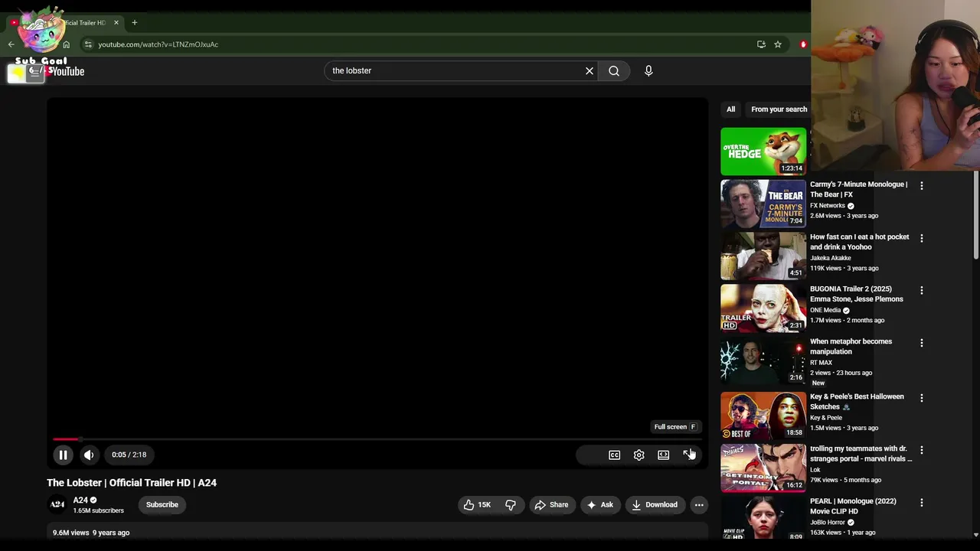Go back in browser history

tap(11, 44)
